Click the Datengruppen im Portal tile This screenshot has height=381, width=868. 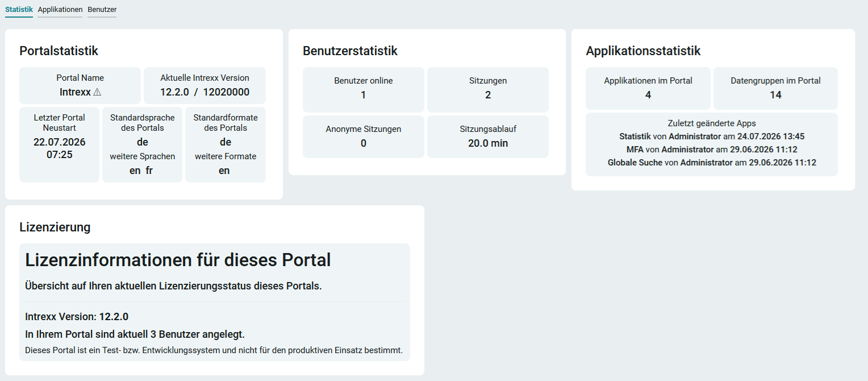tap(775, 89)
